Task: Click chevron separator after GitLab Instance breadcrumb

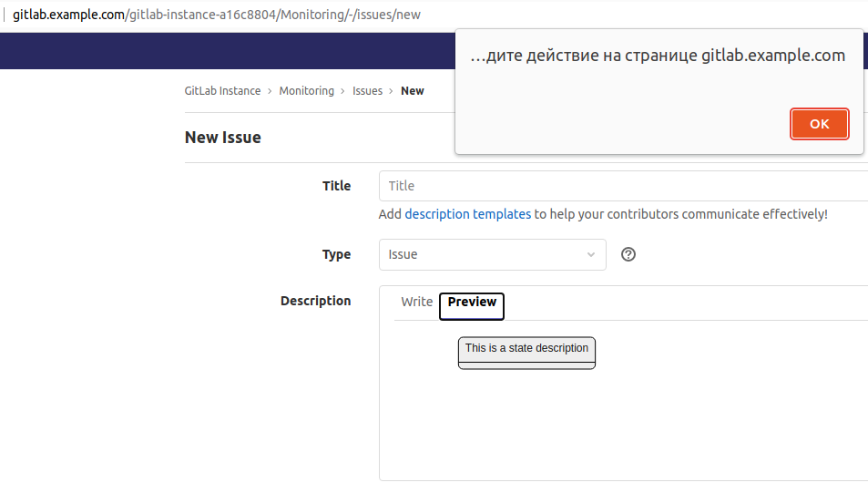Action: click(270, 91)
